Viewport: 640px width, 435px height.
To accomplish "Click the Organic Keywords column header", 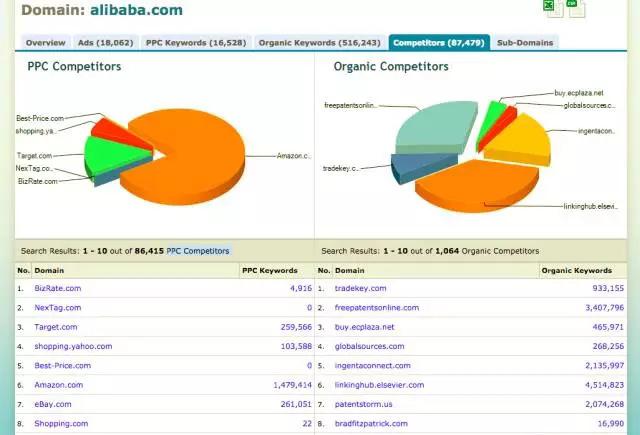I will 576,271.
